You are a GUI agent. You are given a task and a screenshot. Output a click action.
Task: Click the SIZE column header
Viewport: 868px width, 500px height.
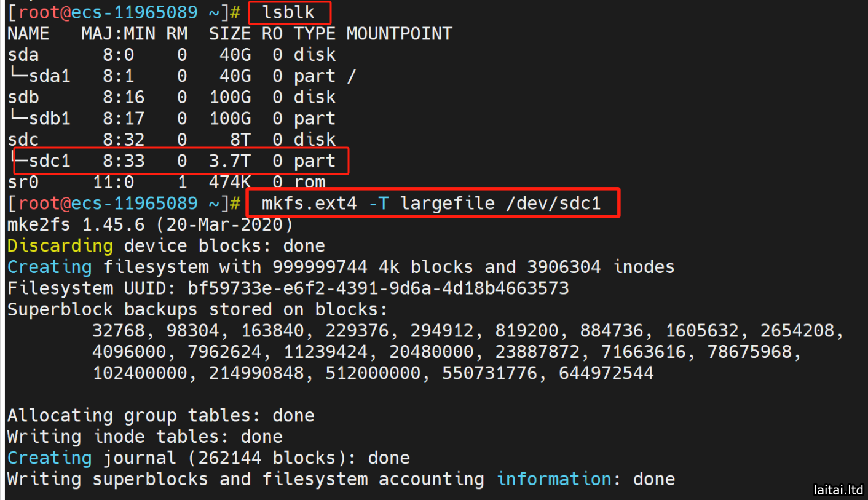click(229, 34)
